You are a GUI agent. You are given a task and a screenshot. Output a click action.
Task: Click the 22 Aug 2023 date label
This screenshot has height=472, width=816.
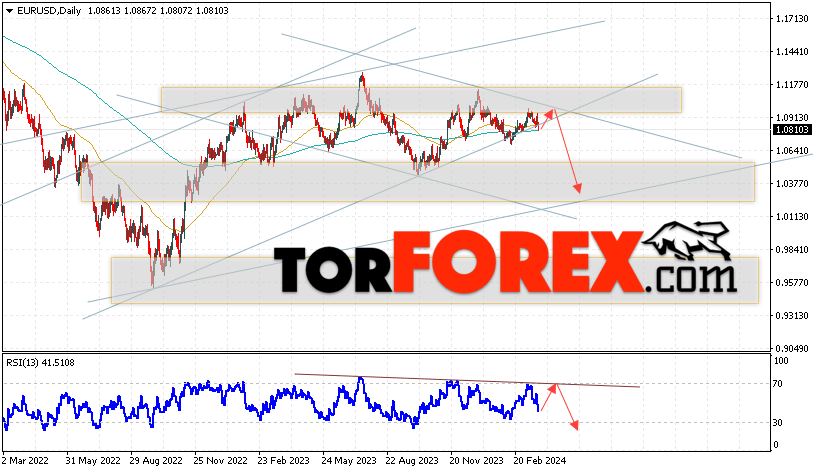pyautogui.click(x=412, y=461)
